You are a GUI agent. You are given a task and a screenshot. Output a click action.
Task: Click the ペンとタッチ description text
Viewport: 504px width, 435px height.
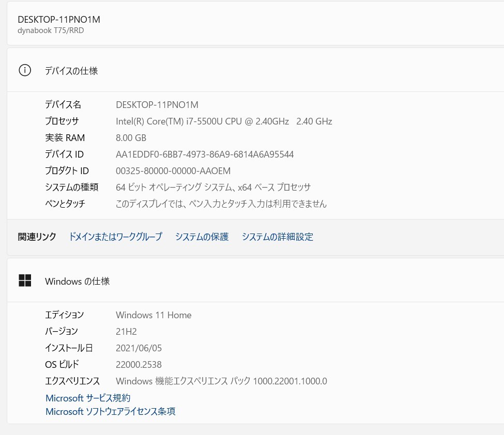(221, 204)
